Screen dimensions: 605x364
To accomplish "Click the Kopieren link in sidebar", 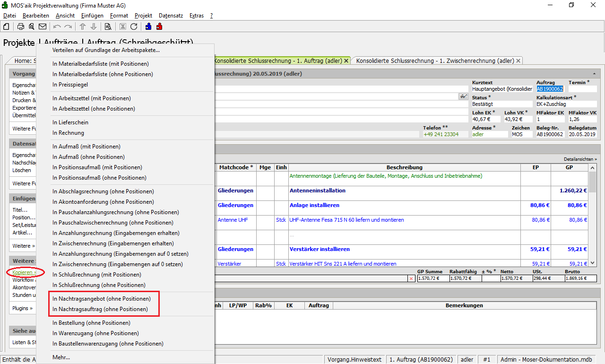I will [24, 272].
